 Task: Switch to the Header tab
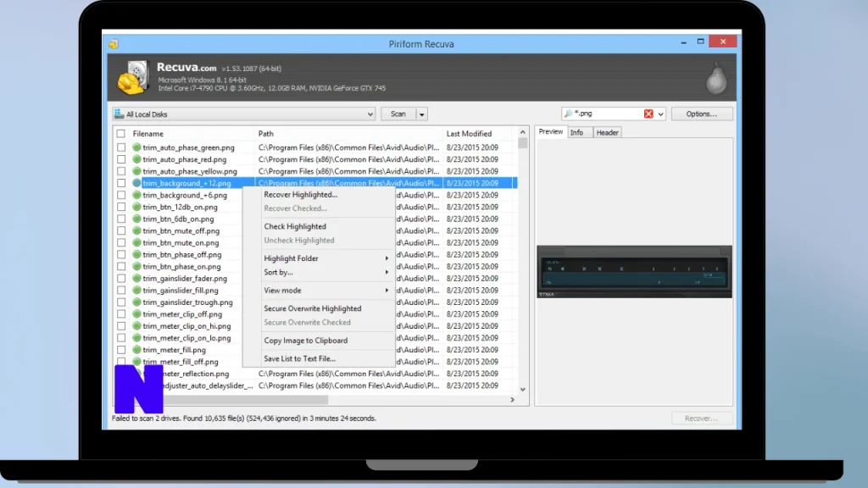pos(607,133)
